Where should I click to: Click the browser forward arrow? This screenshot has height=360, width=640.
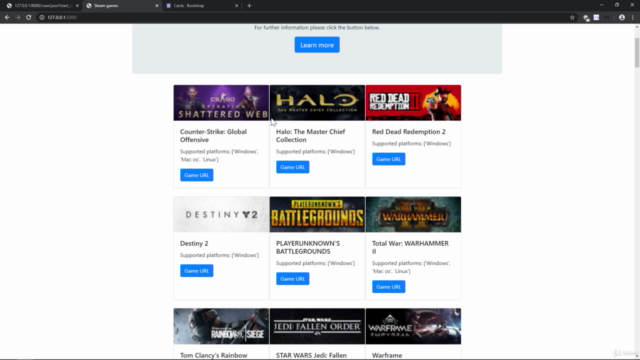point(18,17)
